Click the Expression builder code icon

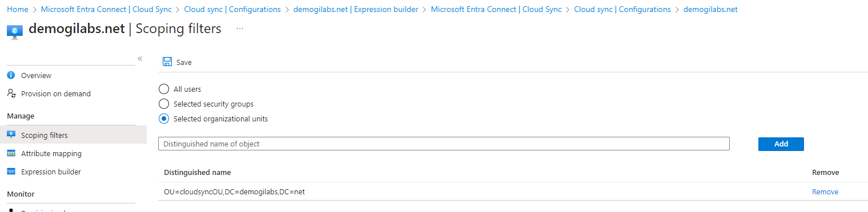(11, 172)
